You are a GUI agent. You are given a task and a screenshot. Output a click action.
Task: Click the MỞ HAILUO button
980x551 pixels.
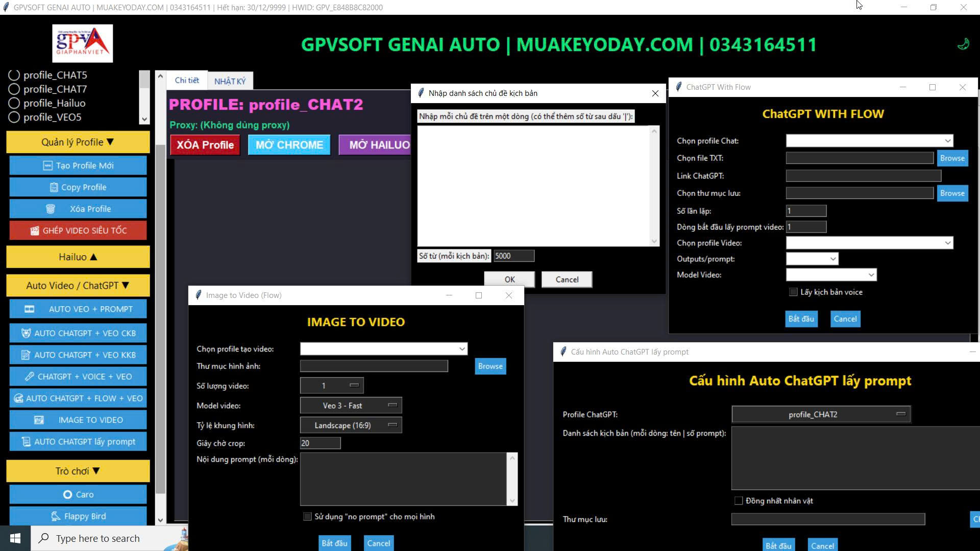tap(375, 145)
